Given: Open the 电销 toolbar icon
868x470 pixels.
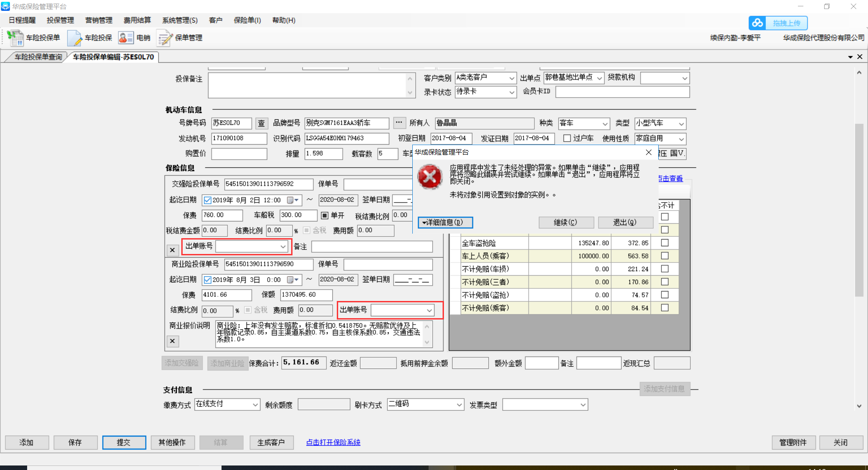Looking at the screenshot, I should (x=126, y=38).
